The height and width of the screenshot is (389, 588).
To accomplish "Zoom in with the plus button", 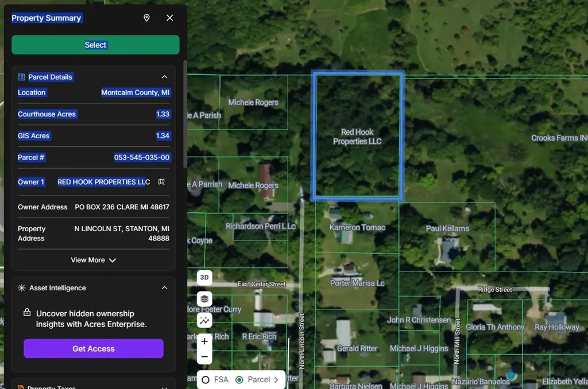I will pyautogui.click(x=204, y=341).
